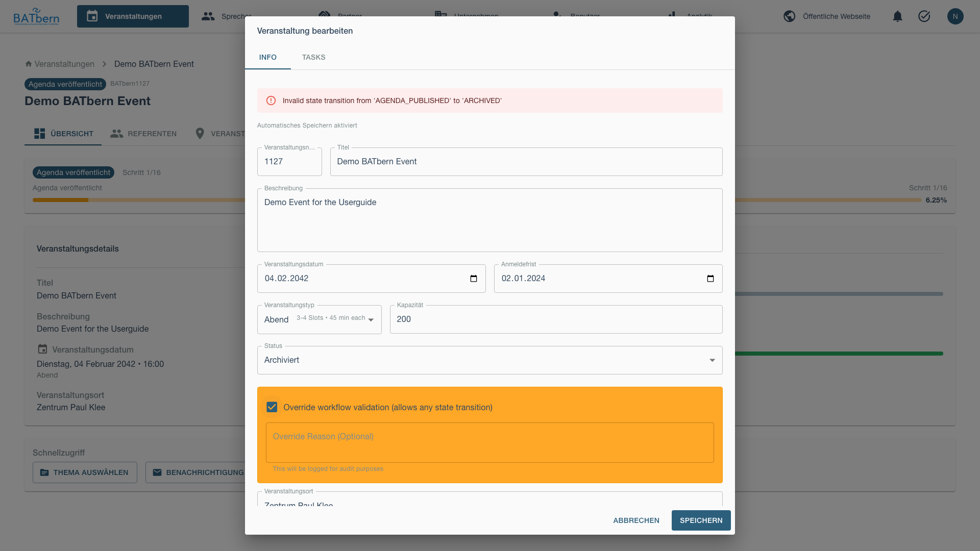Click the Sprecher people icon
The width and height of the screenshot is (980, 551).
tap(208, 16)
